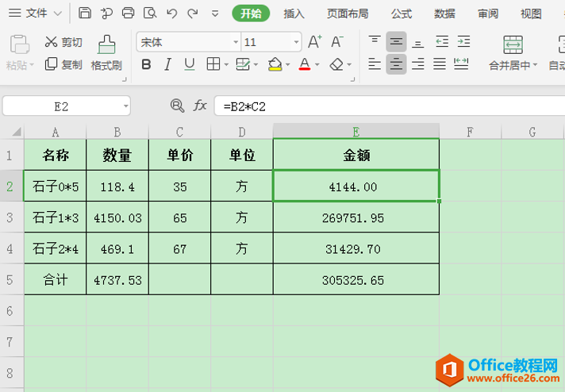565x392 pixels.
Task: Click the 粘贴 paste icon
Action: coord(20,44)
